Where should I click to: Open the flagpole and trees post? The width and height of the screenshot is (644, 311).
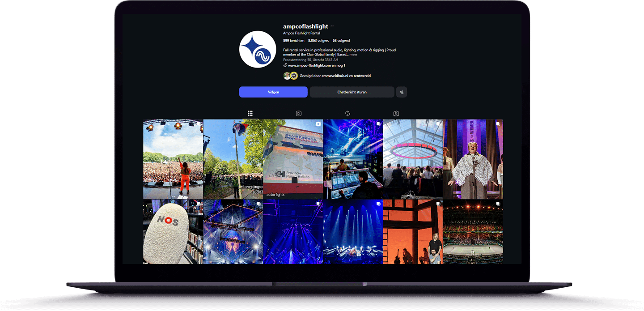pyautogui.click(x=233, y=159)
